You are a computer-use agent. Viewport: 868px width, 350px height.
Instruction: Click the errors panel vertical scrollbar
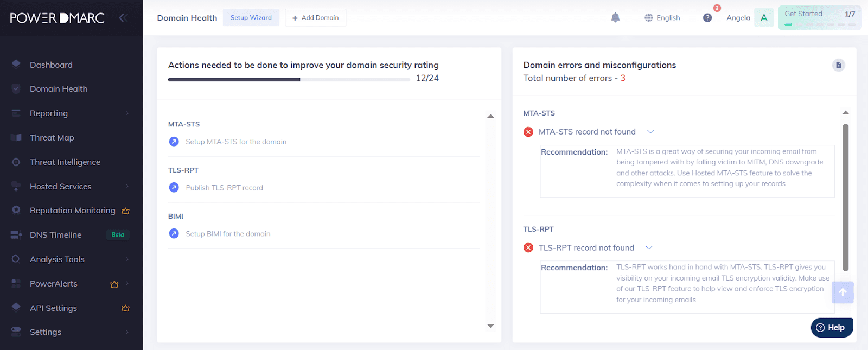845,195
